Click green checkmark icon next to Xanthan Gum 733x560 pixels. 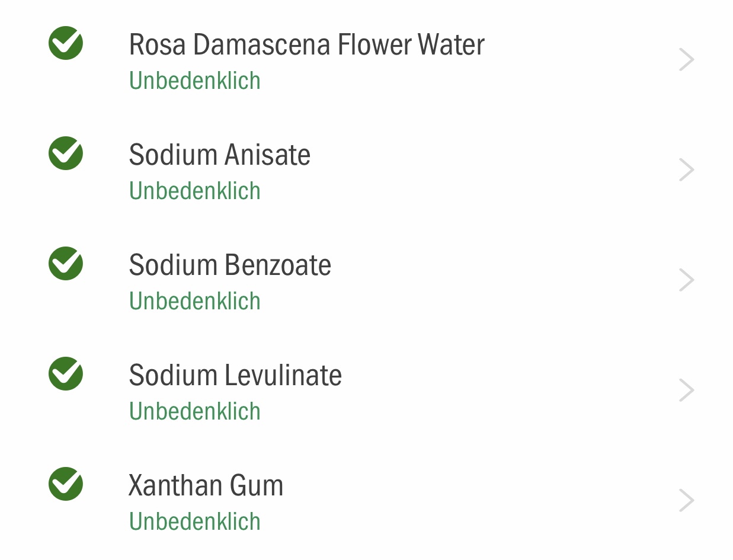66,484
